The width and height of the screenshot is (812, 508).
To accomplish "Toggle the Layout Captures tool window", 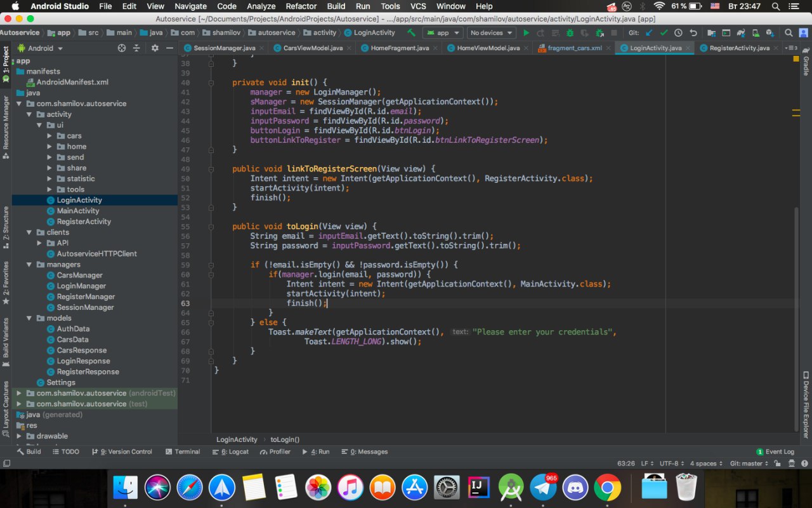I will (6, 408).
